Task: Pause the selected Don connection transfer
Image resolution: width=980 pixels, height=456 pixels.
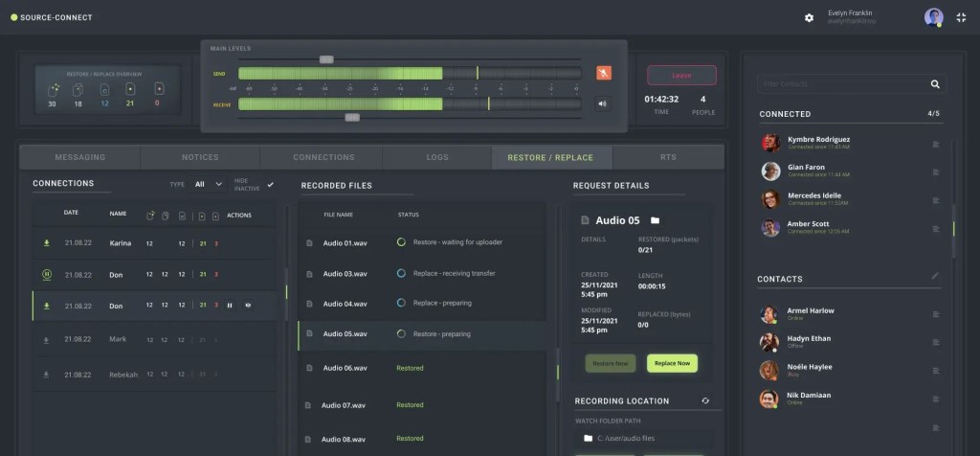Action: pos(229,306)
